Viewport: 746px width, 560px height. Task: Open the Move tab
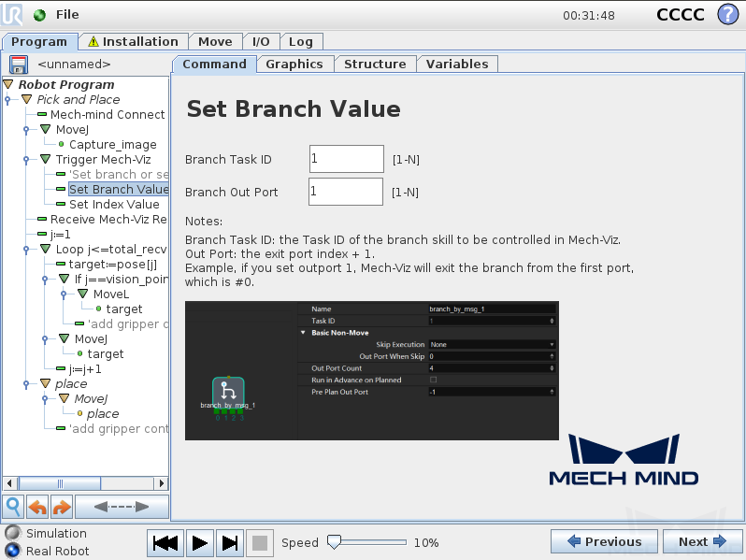(x=215, y=42)
